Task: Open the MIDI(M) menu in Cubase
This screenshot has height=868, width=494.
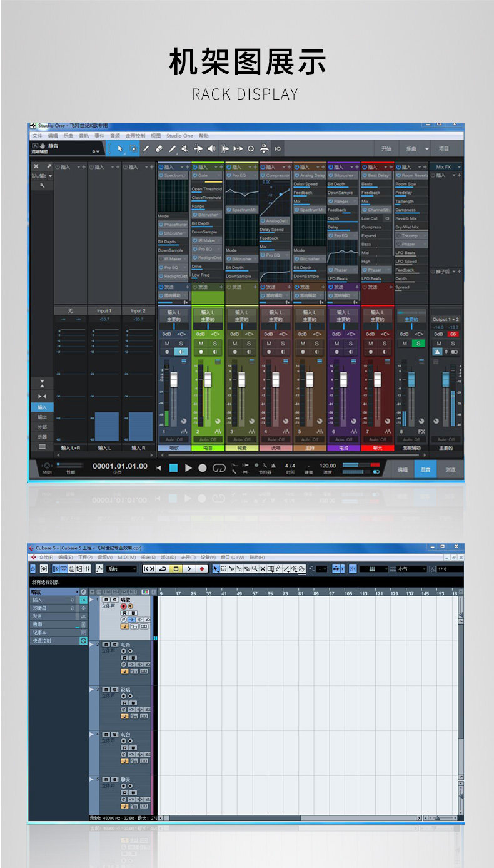Action: point(127,557)
